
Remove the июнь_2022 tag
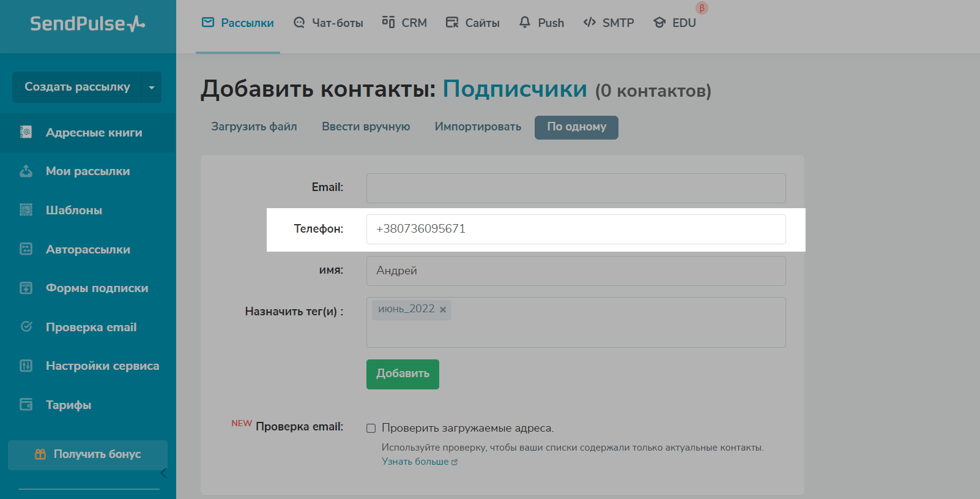pos(443,310)
